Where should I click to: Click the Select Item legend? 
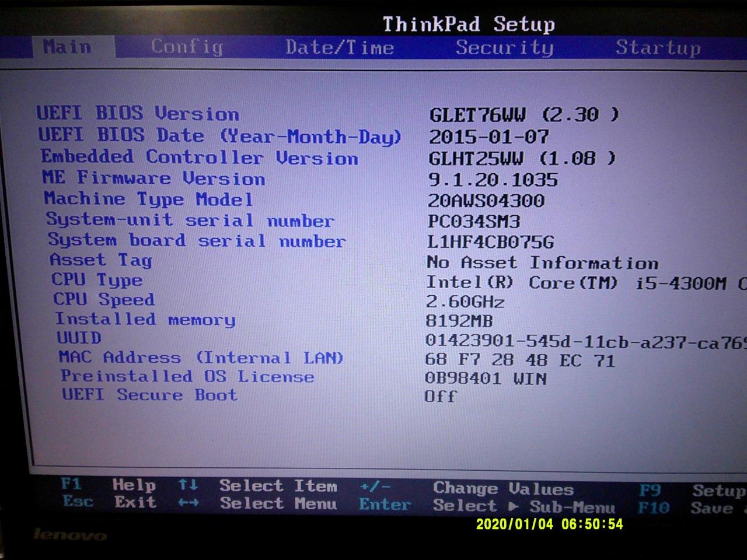tap(278, 486)
